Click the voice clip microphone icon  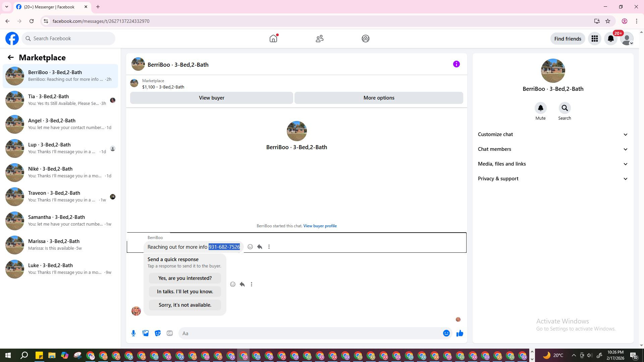pos(133,333)
